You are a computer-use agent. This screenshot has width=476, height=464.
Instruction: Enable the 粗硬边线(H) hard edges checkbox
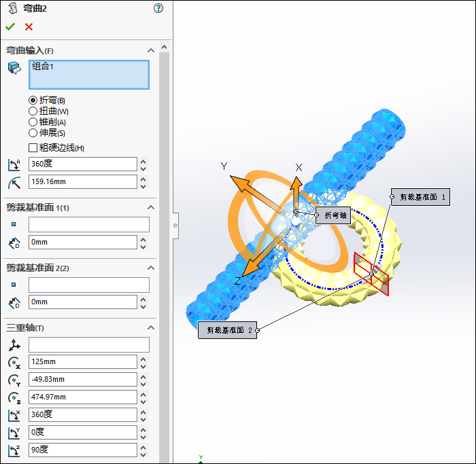[33, 147]
